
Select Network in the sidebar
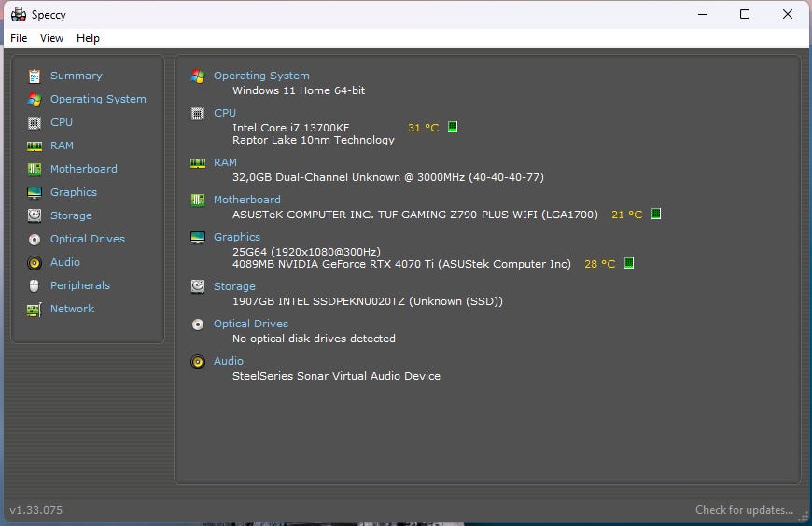[73, 309]
